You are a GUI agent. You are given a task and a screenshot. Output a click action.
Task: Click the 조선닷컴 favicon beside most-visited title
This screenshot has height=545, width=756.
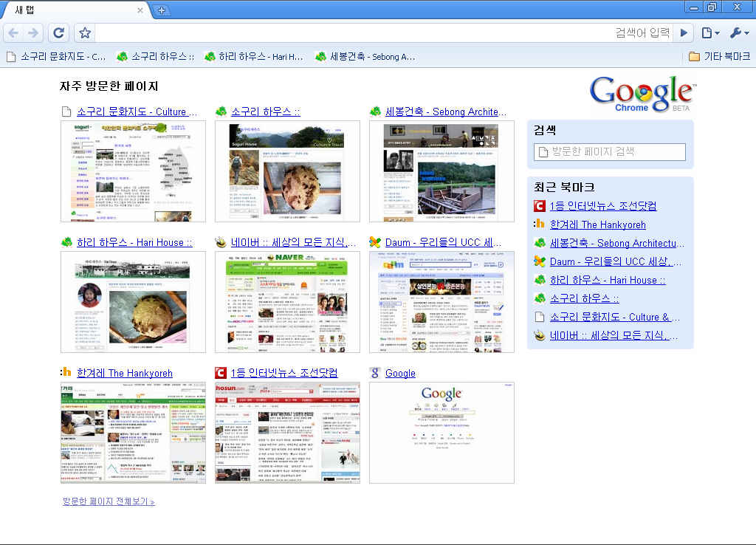point(221,373)
